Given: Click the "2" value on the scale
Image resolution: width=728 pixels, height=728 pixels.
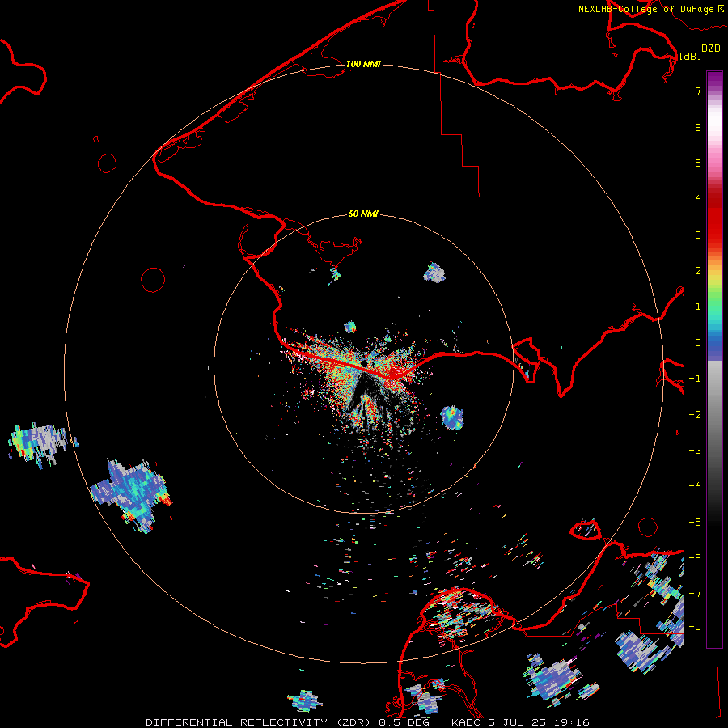Looking at the screenshot, I should pos(698,271).
